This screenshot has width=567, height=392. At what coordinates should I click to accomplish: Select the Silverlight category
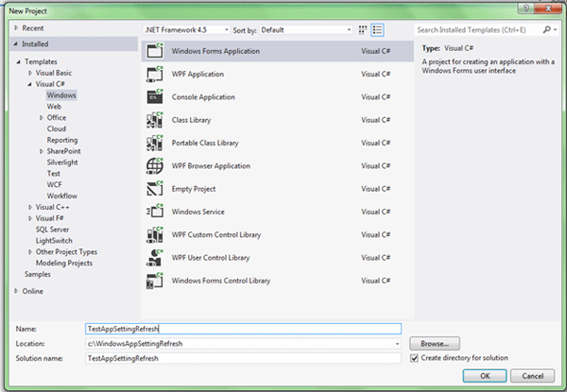pyautogui.click(x=62, y=162)
